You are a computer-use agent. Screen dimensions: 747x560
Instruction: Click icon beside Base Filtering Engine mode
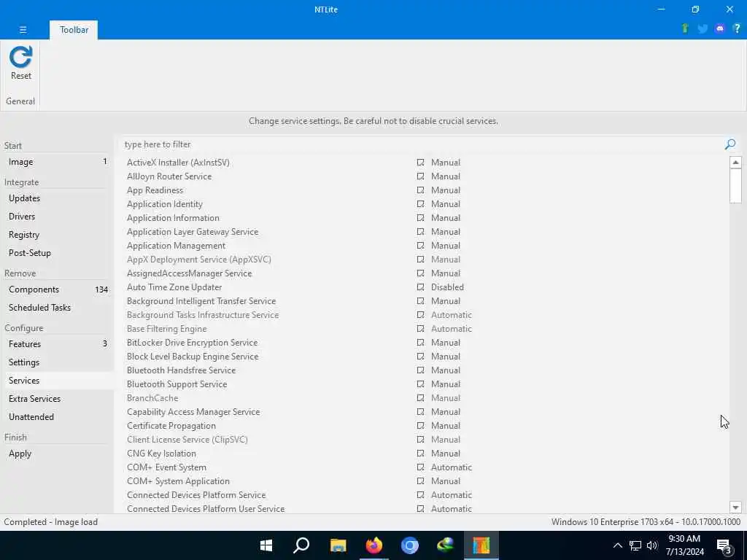(420, 329)
